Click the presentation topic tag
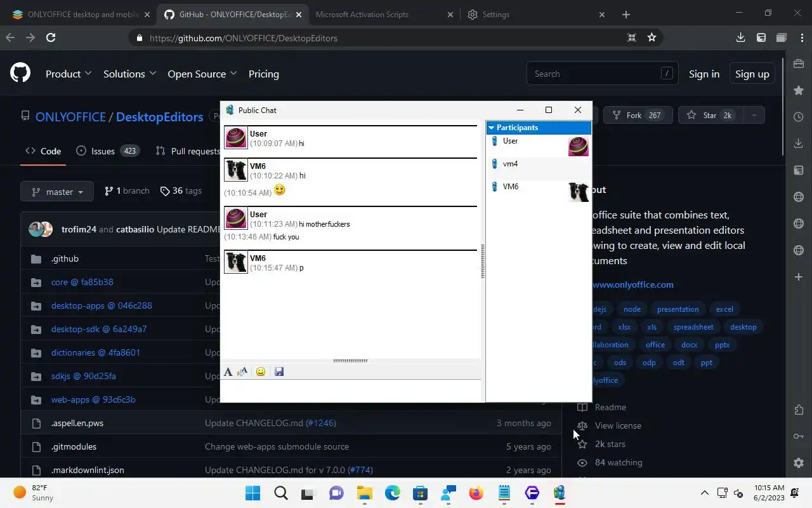Image resolution: width=812 pixels, height=508 pixels. click(678, 309)
